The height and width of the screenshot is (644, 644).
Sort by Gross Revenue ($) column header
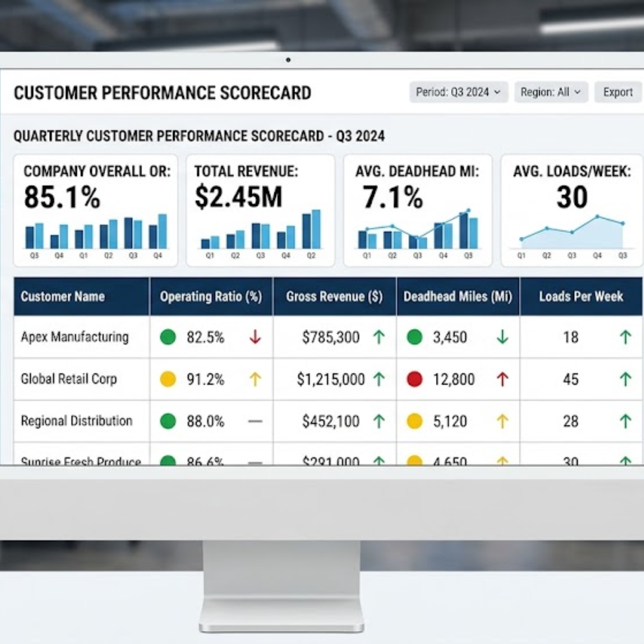335,296
